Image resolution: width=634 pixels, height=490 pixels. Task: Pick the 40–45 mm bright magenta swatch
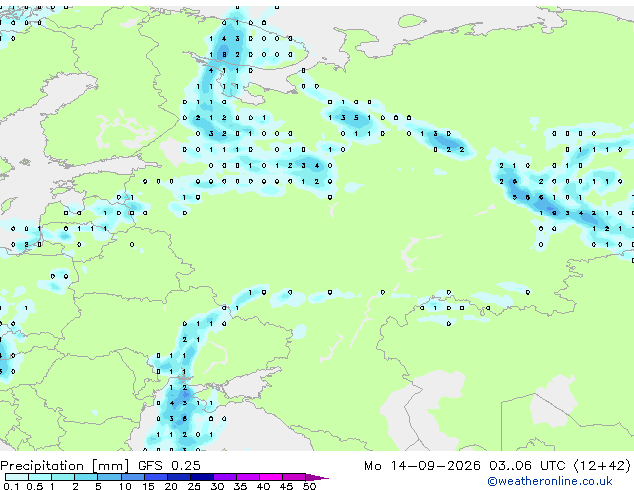pyautogui.click(x=271, y=477)
